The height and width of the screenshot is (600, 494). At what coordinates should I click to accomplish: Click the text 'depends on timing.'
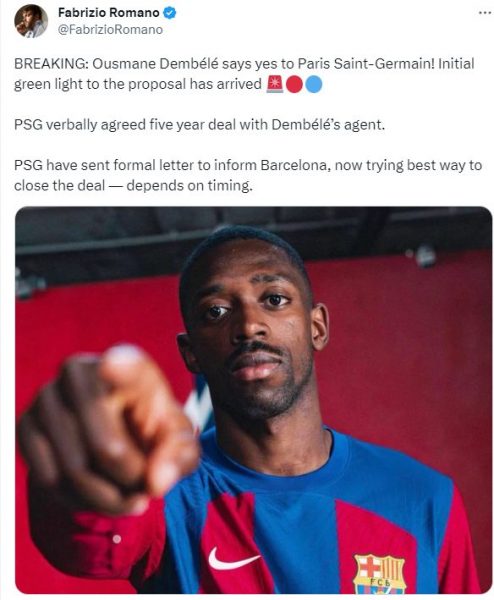point(189,186)
